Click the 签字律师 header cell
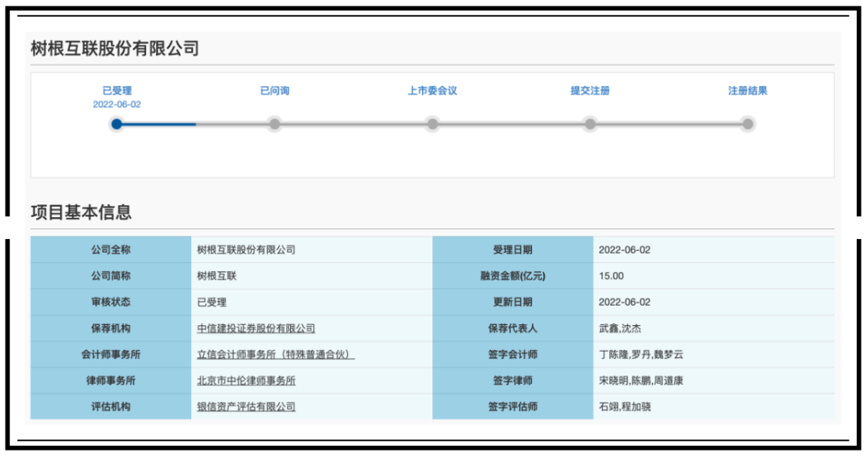This screenshot has width=868, height=457. pos(513,381)
